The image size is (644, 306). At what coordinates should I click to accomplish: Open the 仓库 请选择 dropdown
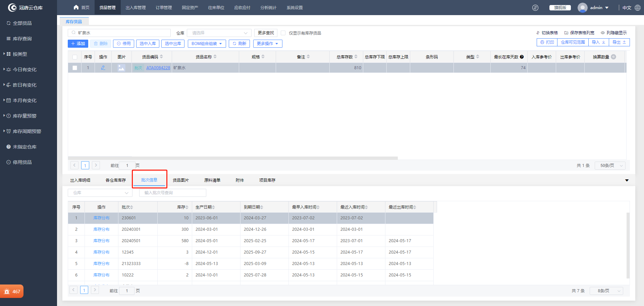[x=219, y=33]
